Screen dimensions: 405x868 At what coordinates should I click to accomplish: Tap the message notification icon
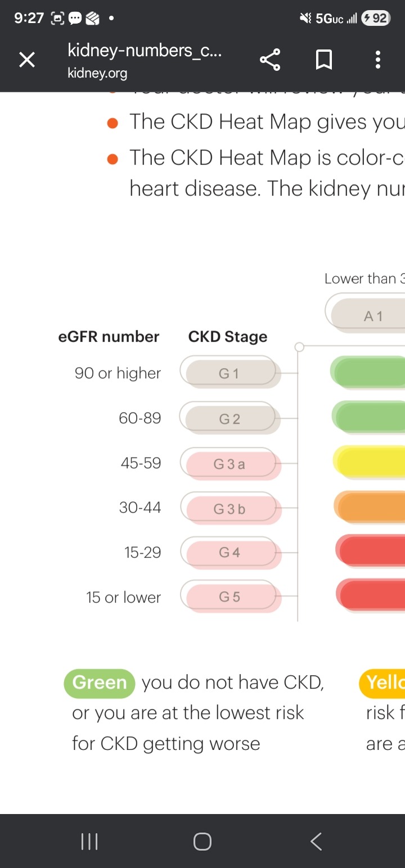[x=75, y=19]
